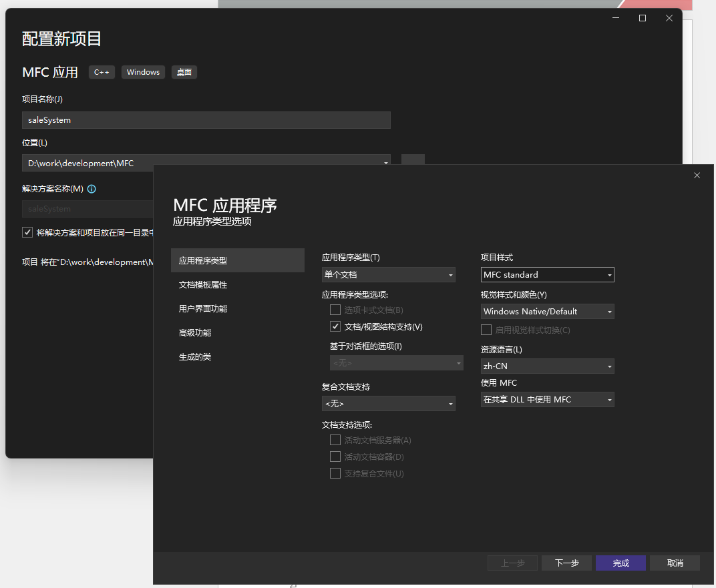
Task: Switch to the 文档模板属性 page
Action: pos(203,285)
